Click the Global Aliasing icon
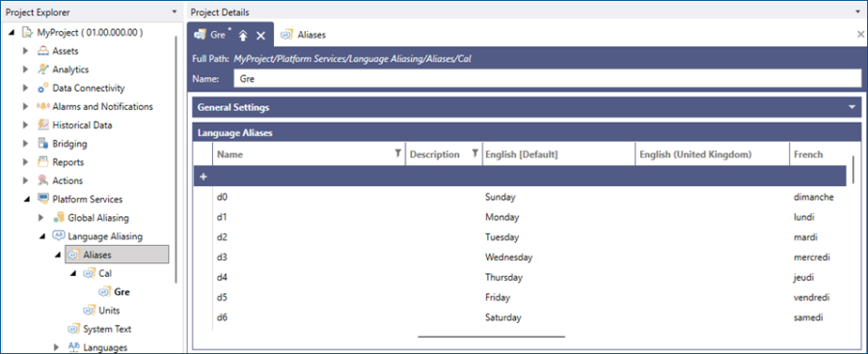 [58, 218]
